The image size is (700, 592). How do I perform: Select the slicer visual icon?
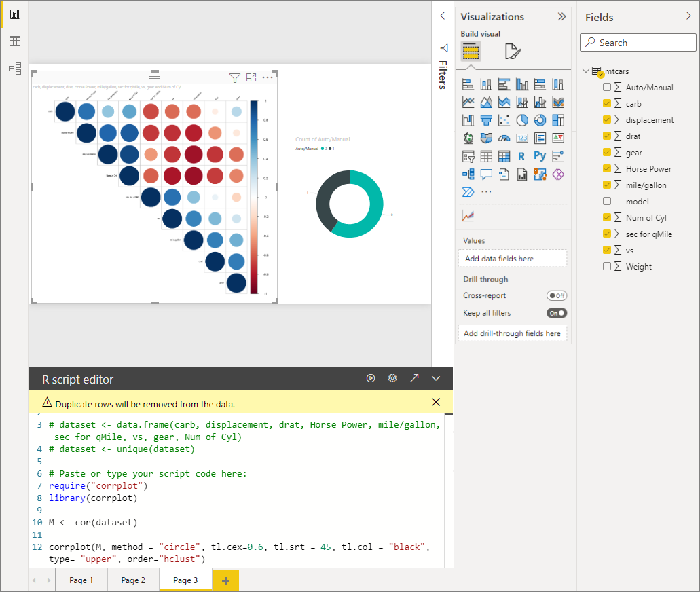click(468, 155)
